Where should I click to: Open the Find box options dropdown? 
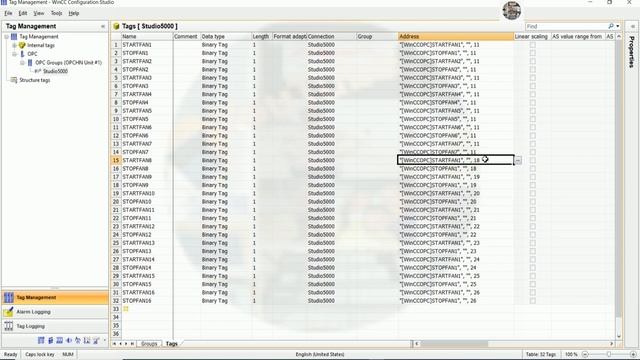[x=618, y=26]
